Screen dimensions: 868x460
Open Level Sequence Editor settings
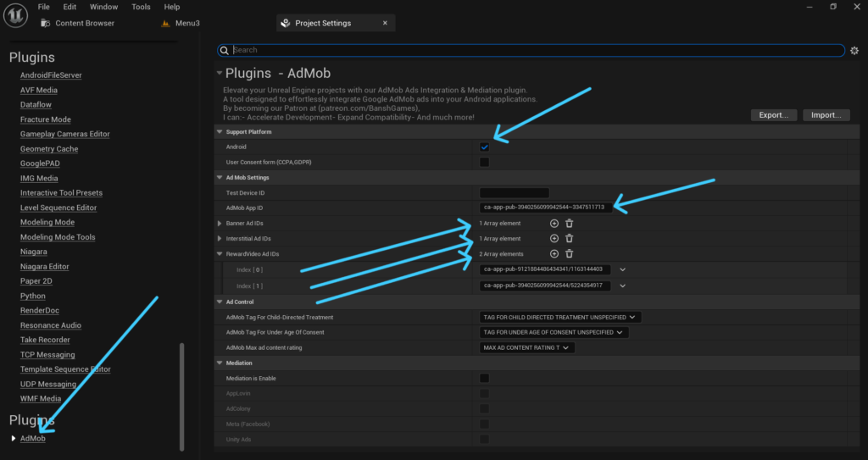coord(58,208)
